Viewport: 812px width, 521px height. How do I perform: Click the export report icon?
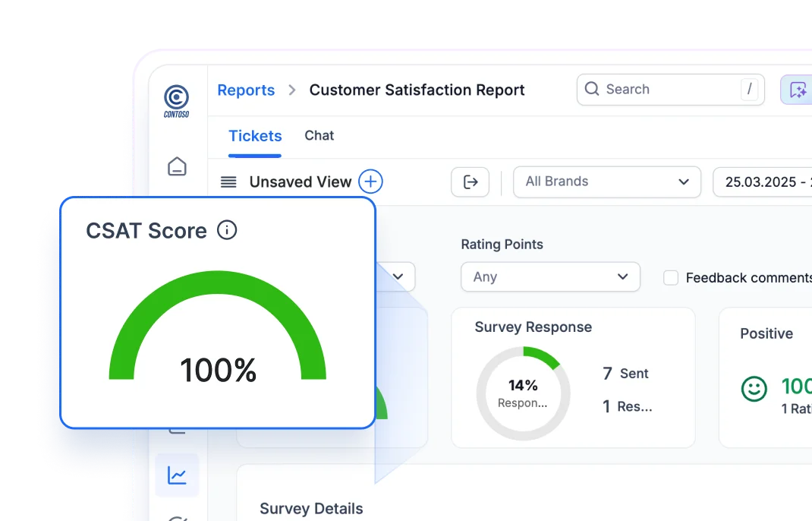click(x=471, y=182)
